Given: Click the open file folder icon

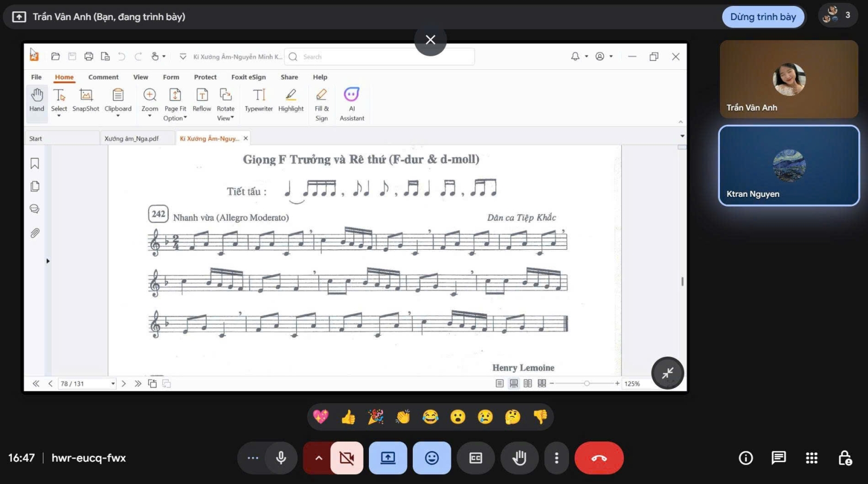Looking at the screenshot, I should click(55, 56).
